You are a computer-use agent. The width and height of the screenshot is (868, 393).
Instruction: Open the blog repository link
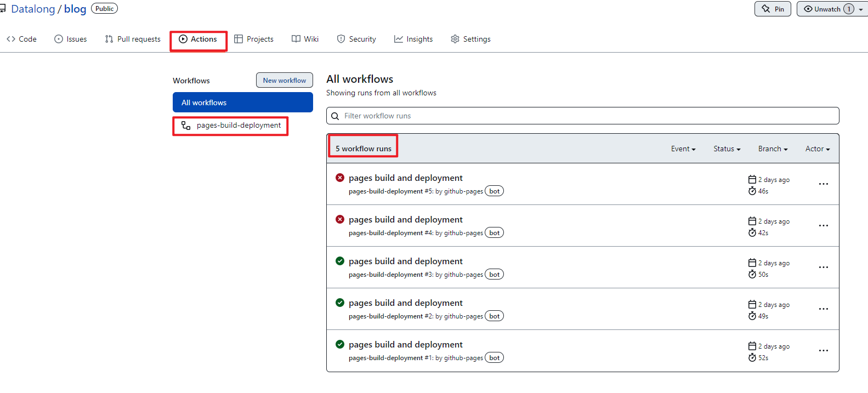pyautogui.click(x=75, y=9)
